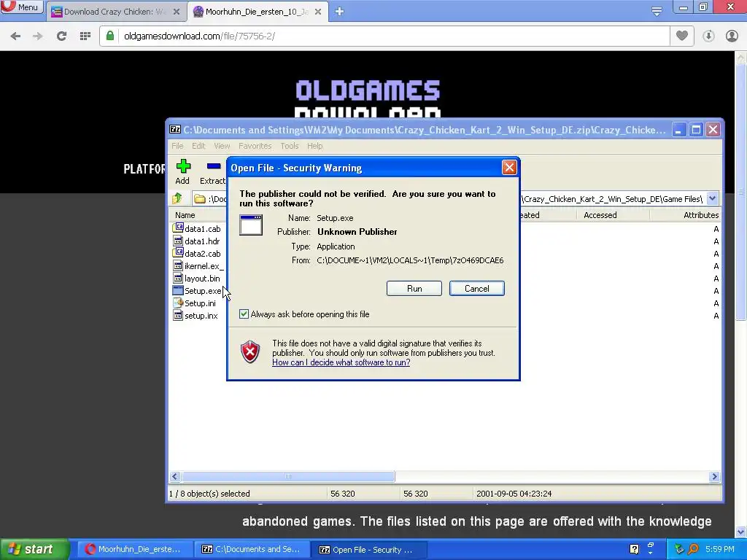Open the 7-Zip Help menu
747x560 pixels.
tap(314, 146)
